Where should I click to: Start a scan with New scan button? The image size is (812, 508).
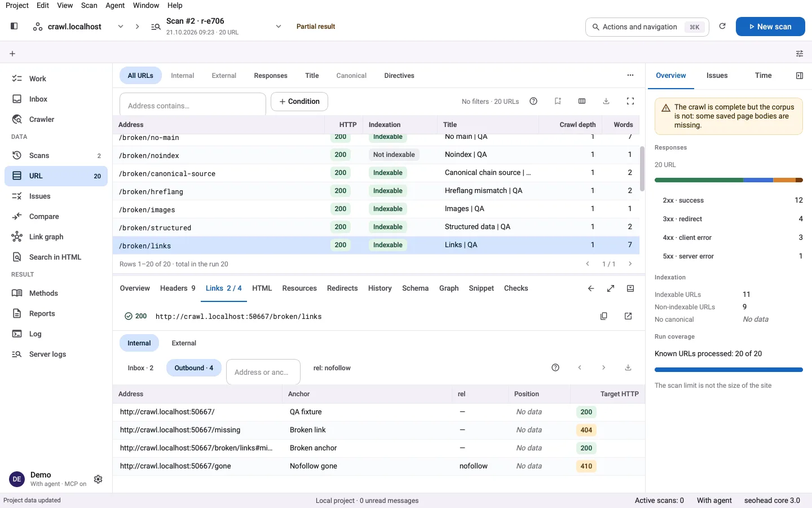coord(770,27)
